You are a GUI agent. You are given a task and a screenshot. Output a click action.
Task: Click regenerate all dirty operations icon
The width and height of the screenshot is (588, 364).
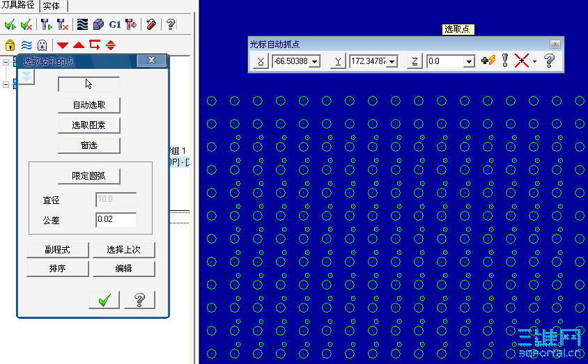coord(63,25)
